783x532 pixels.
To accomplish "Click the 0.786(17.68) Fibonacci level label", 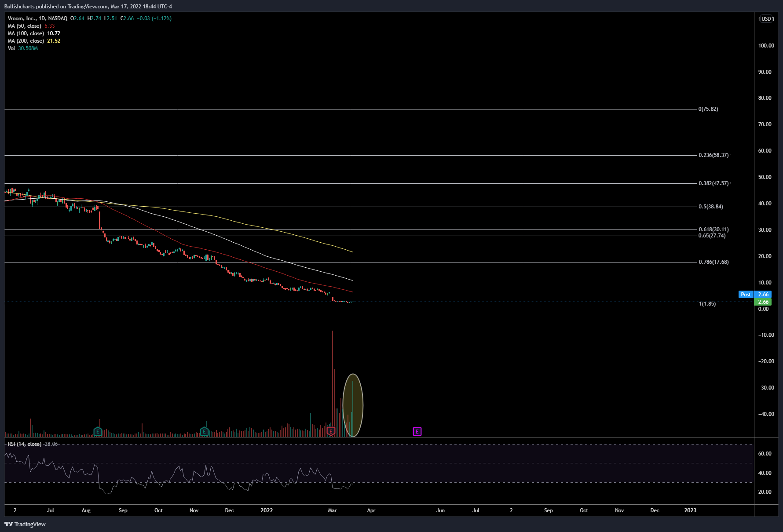I will pos(713,262).
